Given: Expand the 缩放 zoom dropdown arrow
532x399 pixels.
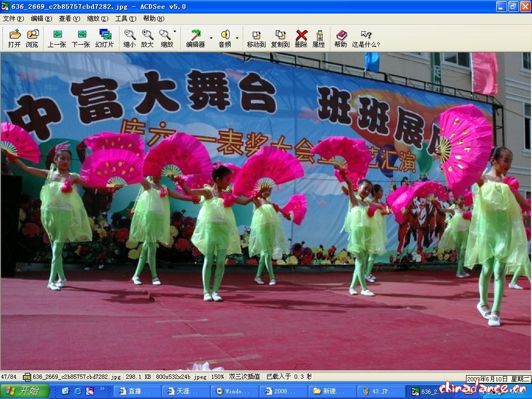Looking at the screenshot, I should point(175,32).
